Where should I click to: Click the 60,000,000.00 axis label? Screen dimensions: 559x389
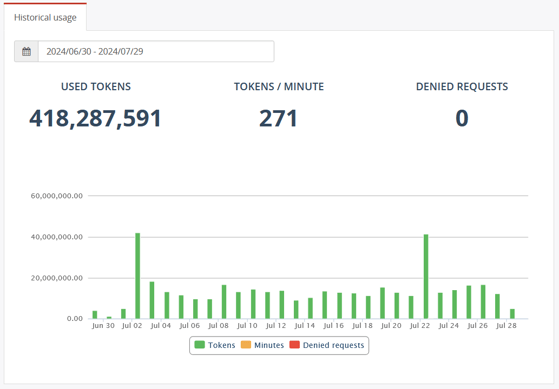[x=57, y=196]
